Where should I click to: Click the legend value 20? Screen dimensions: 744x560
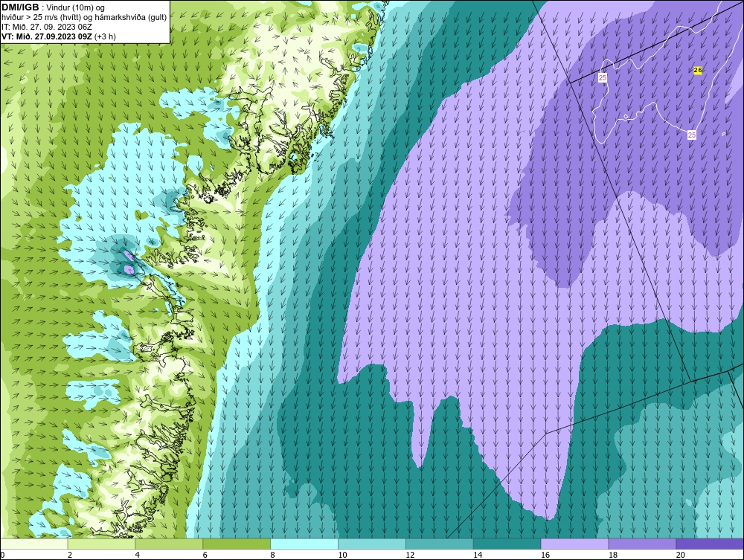681,555
